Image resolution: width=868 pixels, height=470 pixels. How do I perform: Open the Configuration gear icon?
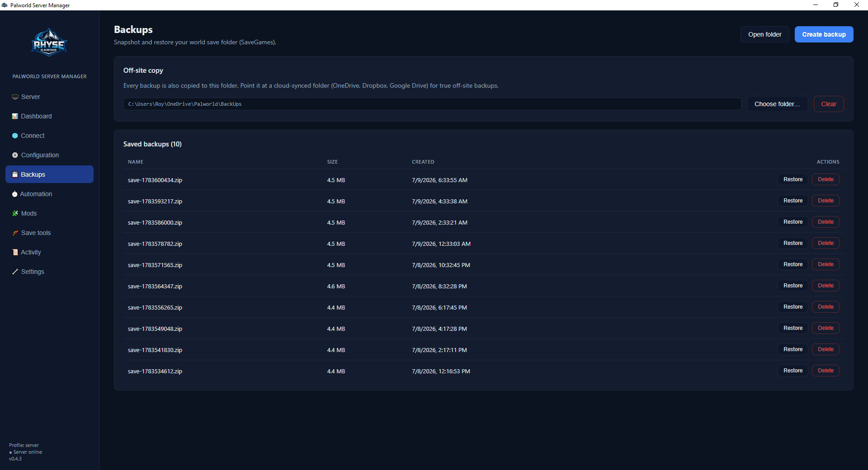click(x=15, y=155)
